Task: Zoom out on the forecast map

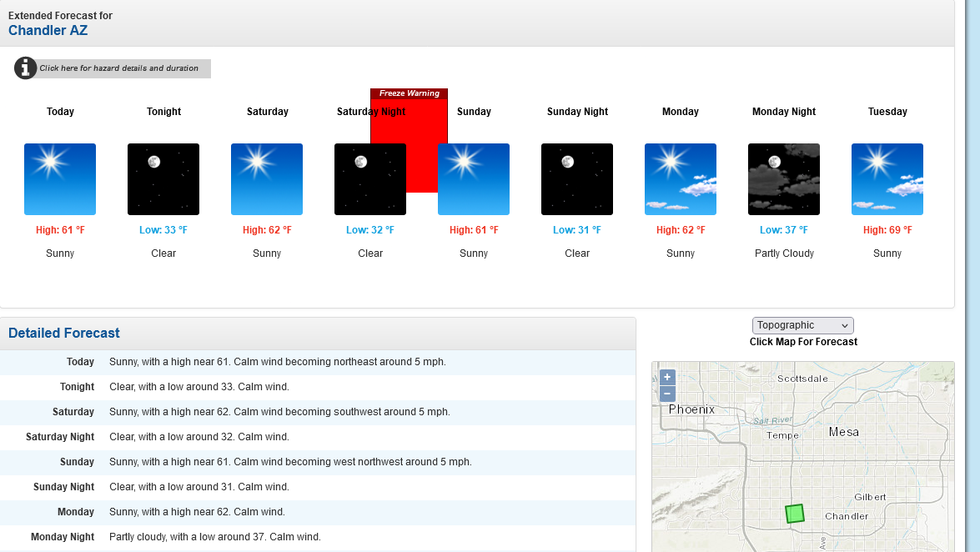Action: pyautogui.click(x=667, y=394)
